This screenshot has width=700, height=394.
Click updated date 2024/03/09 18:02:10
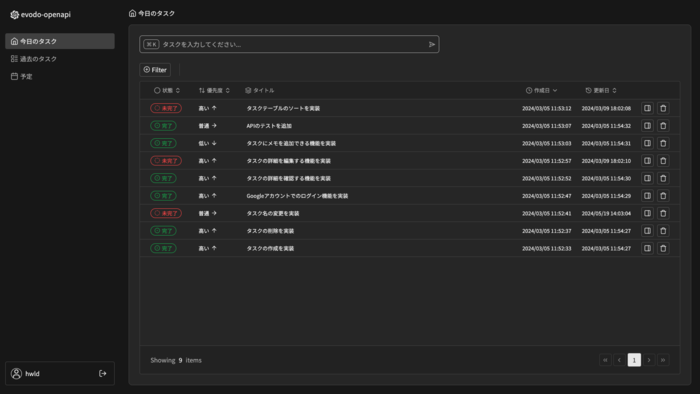[606, 161]
